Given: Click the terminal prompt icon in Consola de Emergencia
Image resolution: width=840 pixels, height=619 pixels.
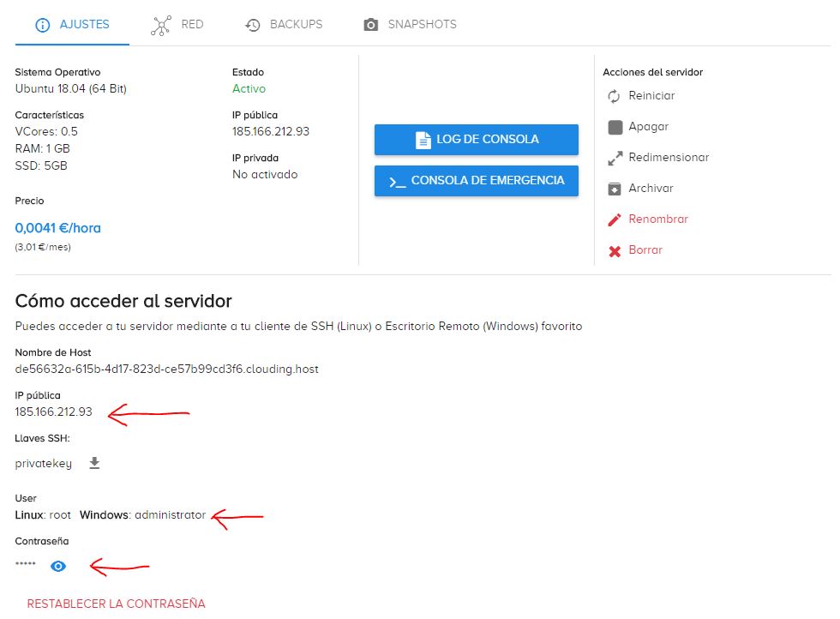Looking at the screenshot, I should pyautogui.click(x=397, y=182).
